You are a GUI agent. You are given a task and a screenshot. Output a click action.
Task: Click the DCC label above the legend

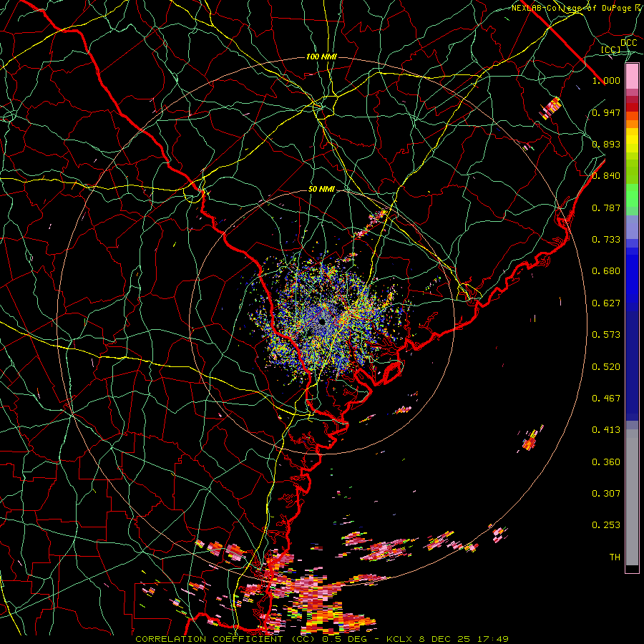coord(628,43)
